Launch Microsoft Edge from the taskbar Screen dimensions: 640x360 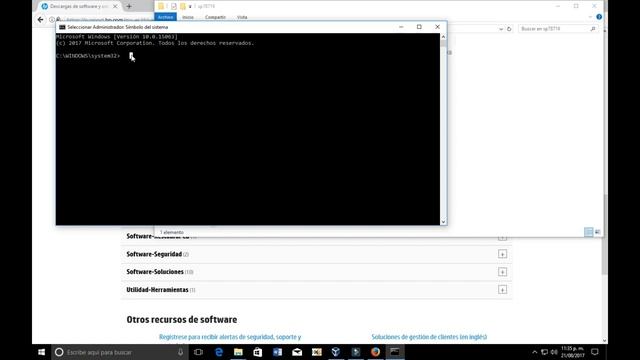click(x=219, y=352)
